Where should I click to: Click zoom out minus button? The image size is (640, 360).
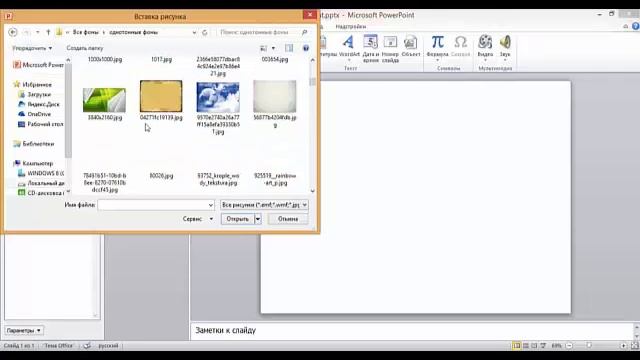pos(569,346)
